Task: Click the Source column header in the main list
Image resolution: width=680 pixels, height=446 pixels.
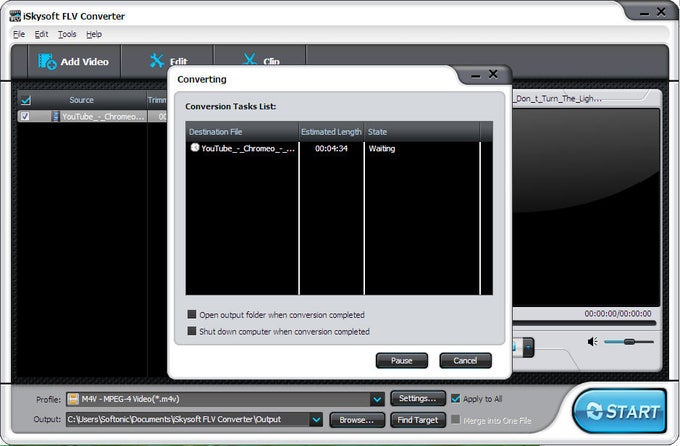Action: pyautogui.click(x=82, y=100)
